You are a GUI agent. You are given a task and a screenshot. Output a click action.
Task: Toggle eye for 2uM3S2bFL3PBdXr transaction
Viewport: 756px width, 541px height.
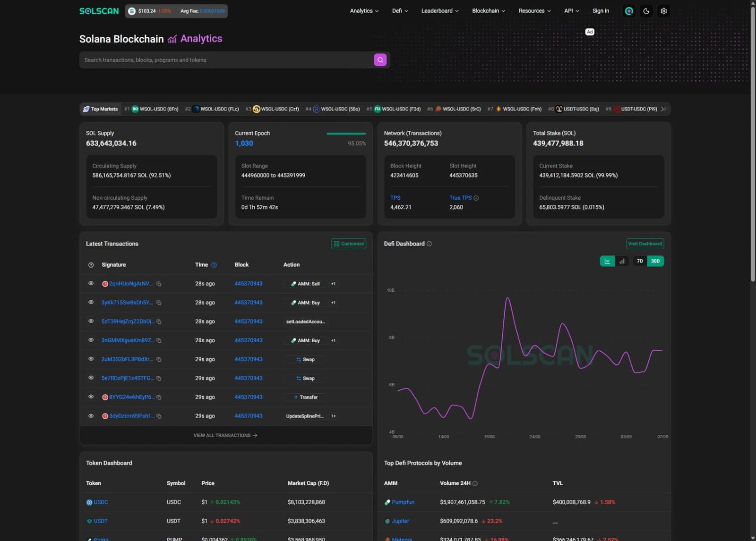coord(91,359)
